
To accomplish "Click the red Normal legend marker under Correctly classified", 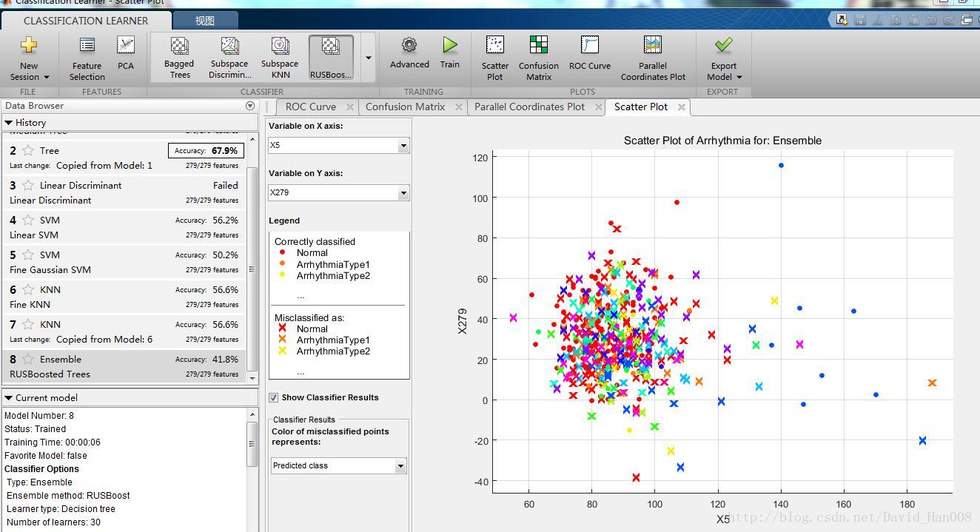I will [281, 253].
